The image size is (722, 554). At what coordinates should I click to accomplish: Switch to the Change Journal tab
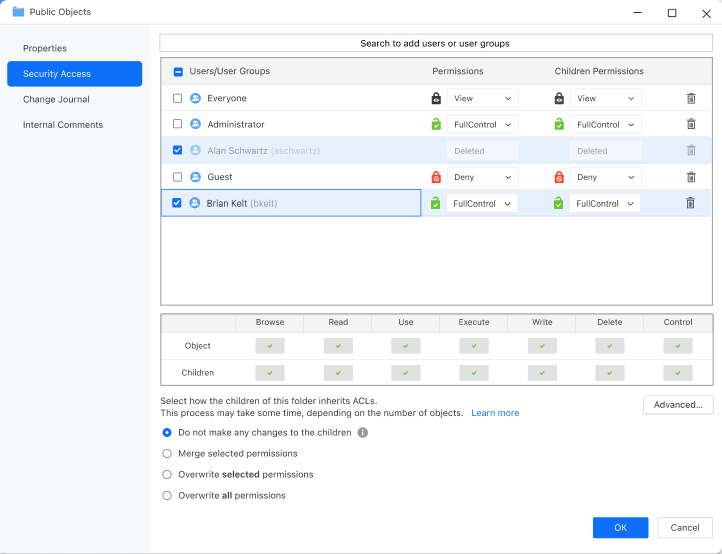click(56, 99)
